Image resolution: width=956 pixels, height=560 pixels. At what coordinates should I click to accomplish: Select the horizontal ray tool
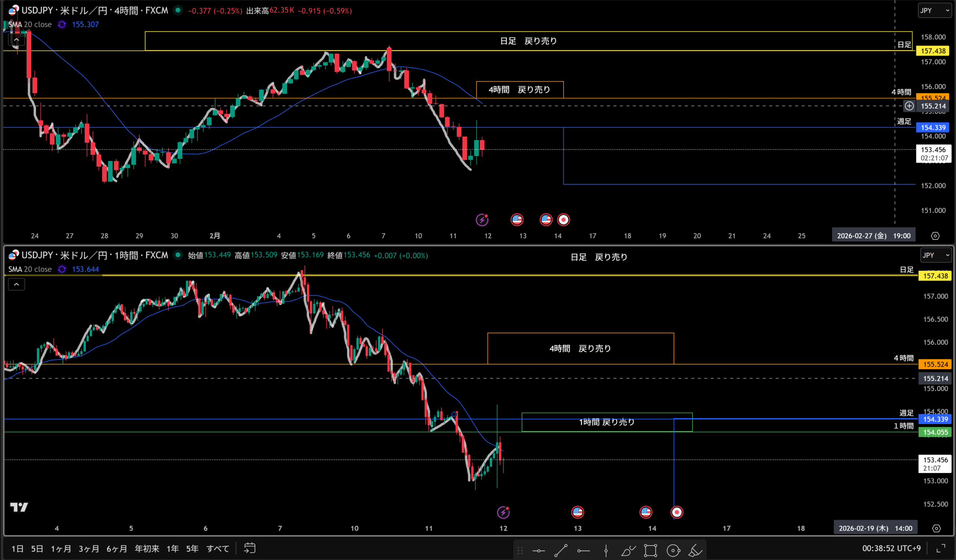[x=583, y=550]
